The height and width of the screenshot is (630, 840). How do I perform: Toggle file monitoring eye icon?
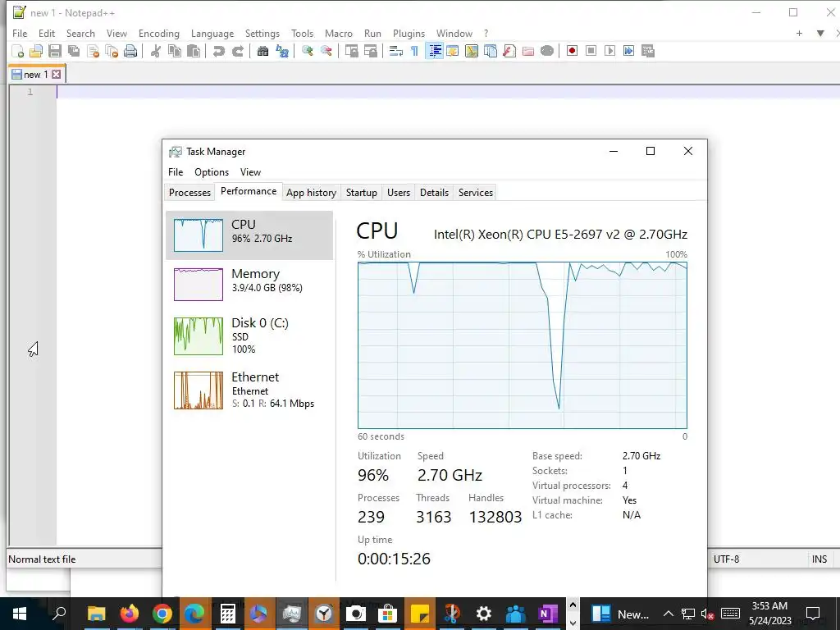coord(547,51)
